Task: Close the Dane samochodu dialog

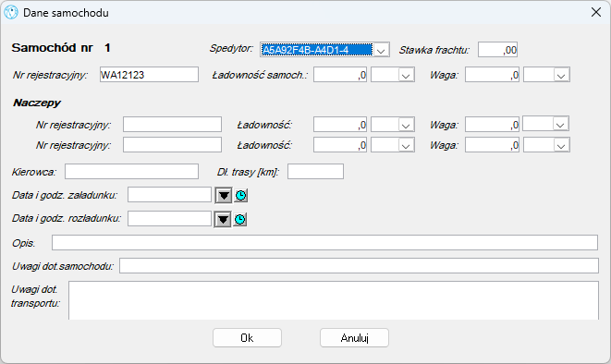Action: pyautogui.click(x=596, y=12)
